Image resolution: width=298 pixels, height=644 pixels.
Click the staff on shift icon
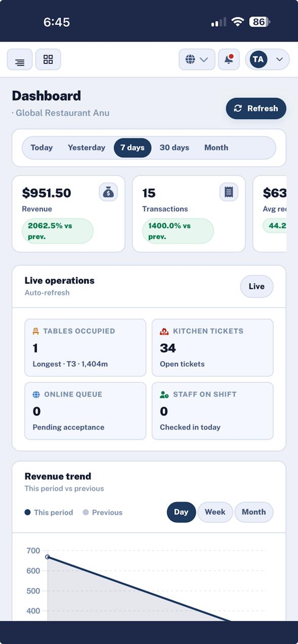coord(164,395)
